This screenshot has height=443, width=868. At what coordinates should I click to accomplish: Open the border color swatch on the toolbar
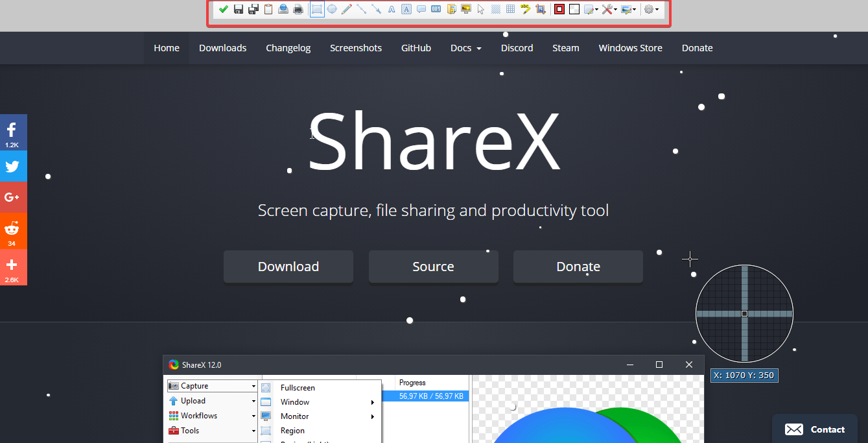559,9
